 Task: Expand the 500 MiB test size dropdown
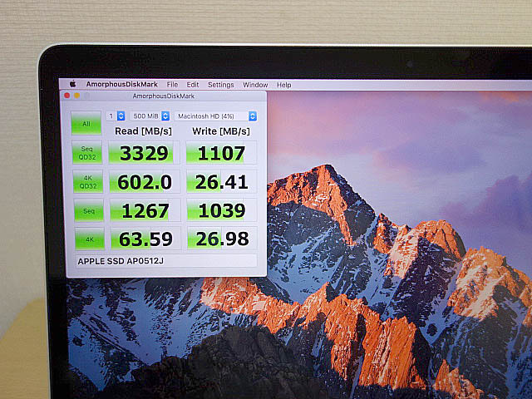pos(150,116)
